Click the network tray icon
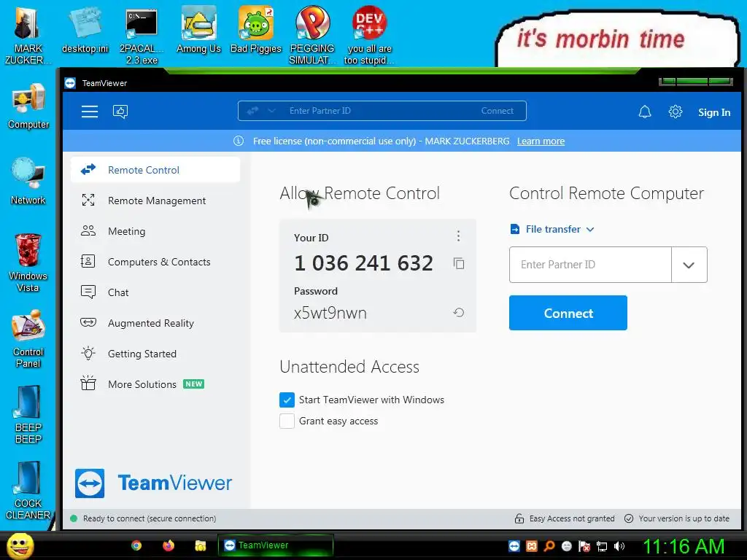This screenshot has width=747, height=560. coord(602,546)
